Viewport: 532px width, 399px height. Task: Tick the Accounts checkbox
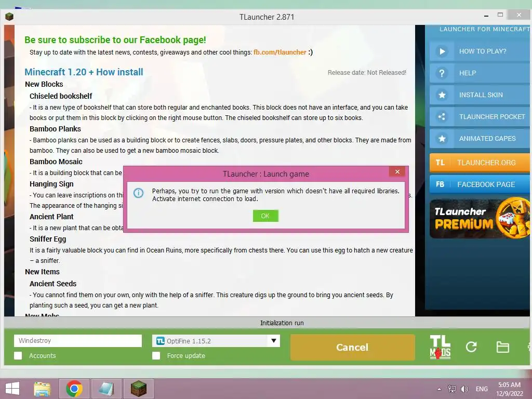[18, 355]
